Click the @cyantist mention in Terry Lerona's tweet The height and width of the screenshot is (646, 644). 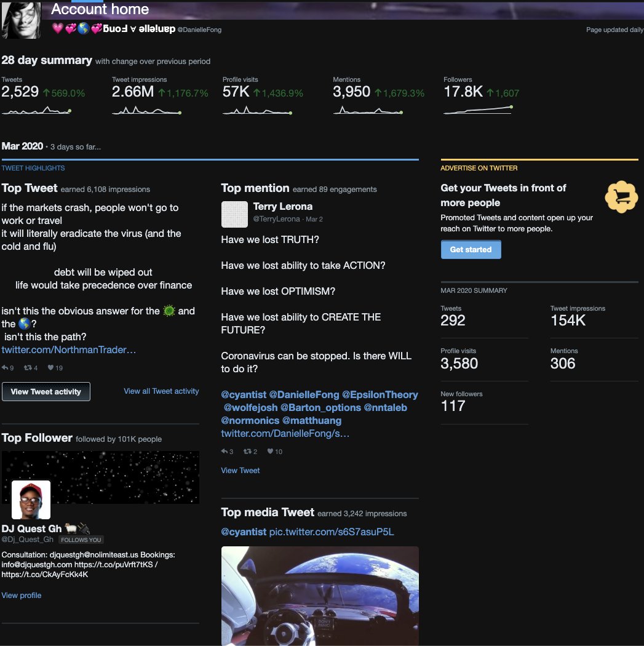pyautogui.click(x=244, y=395)
